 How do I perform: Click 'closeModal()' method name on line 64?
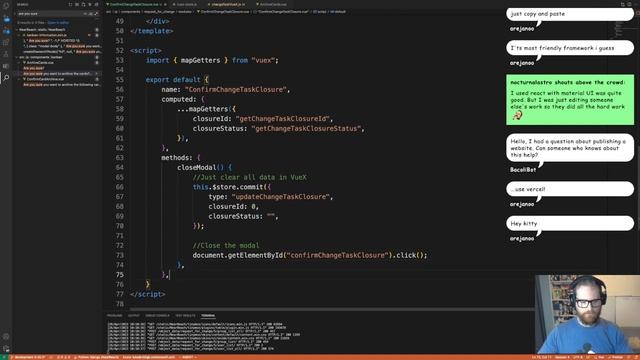coord(200,167)
